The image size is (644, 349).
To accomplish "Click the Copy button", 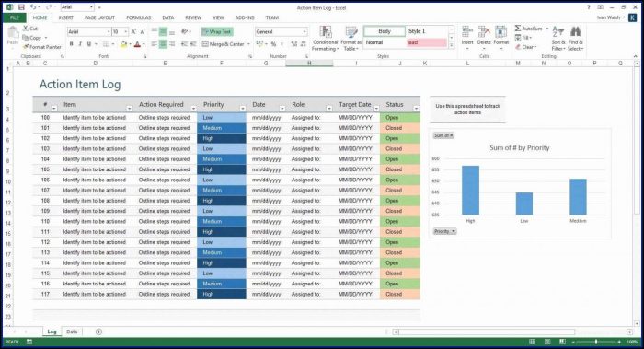I will (32, 38).
